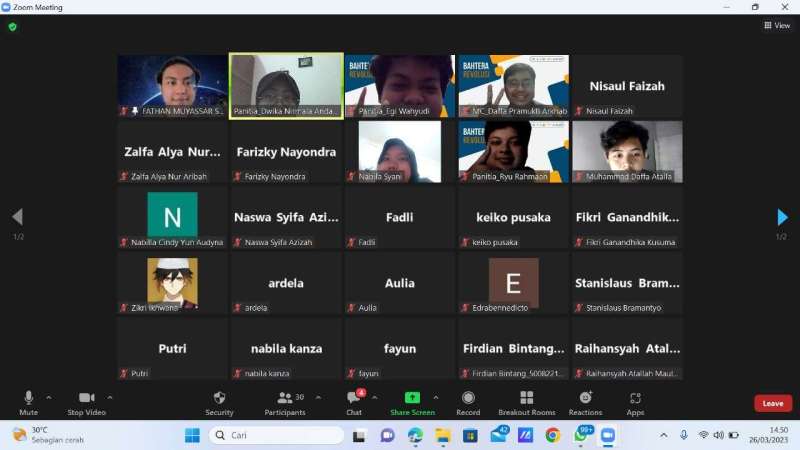Select the Firdian Bintang participant tile

(x=514, y=349)
